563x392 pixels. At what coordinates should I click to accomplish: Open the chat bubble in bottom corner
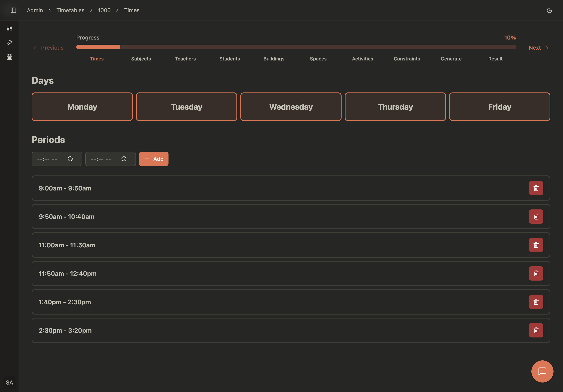click(542, 371)
